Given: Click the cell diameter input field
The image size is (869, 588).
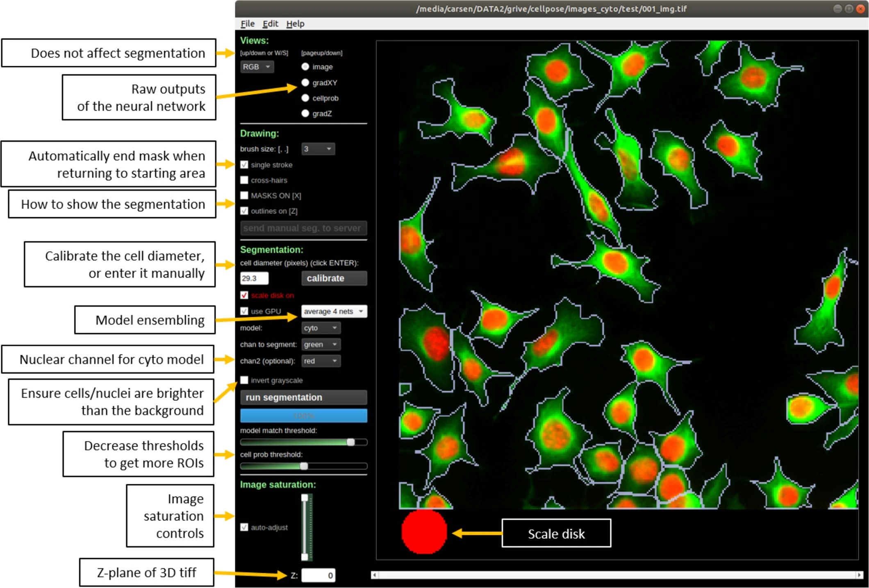Looking at the screenshot, I should 254,278.
